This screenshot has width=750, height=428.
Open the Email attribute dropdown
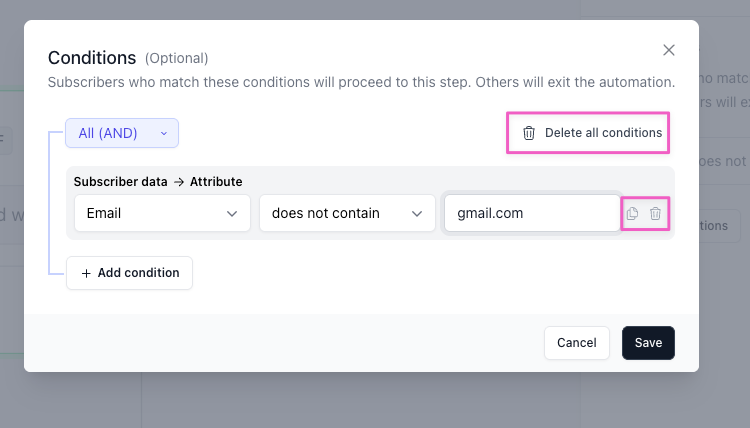coord(162,213)
